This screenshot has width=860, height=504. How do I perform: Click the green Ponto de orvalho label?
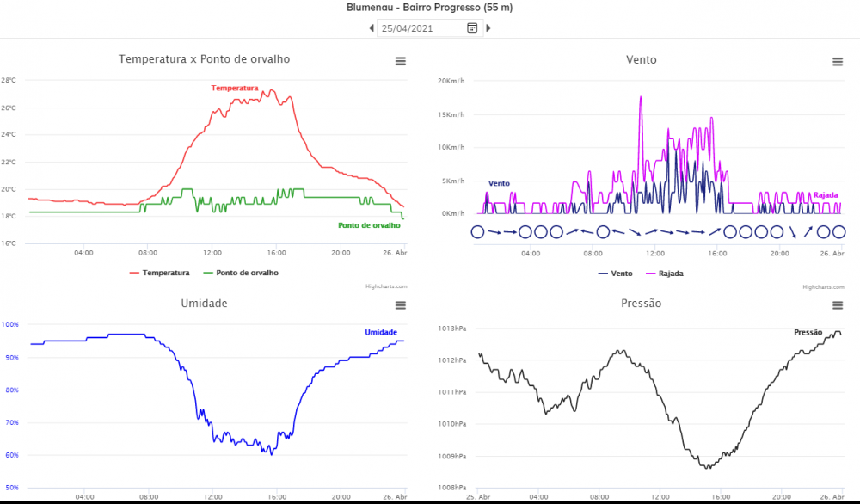pyautogui.click(x=369, y=225)
